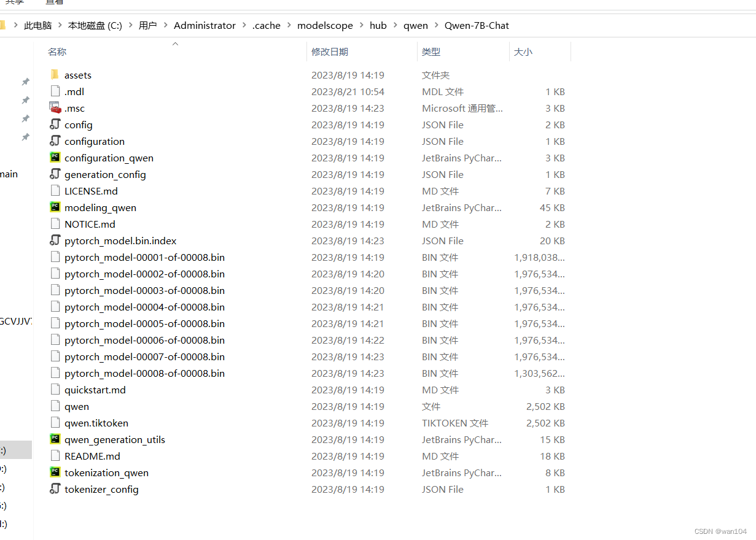Viewport: 756px width, 540px height.
Task: Sort files by 名称 column header
Action: (57, 52)
